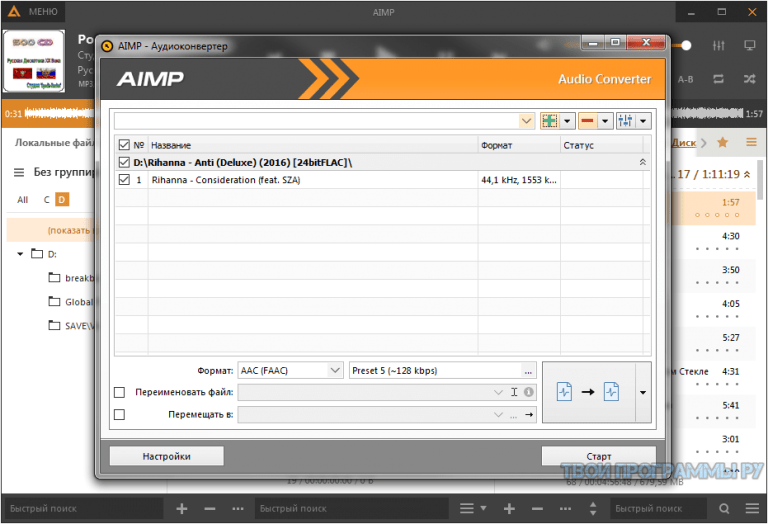
Task: Remove files with red minus icon
Action: tap(588, 120)
